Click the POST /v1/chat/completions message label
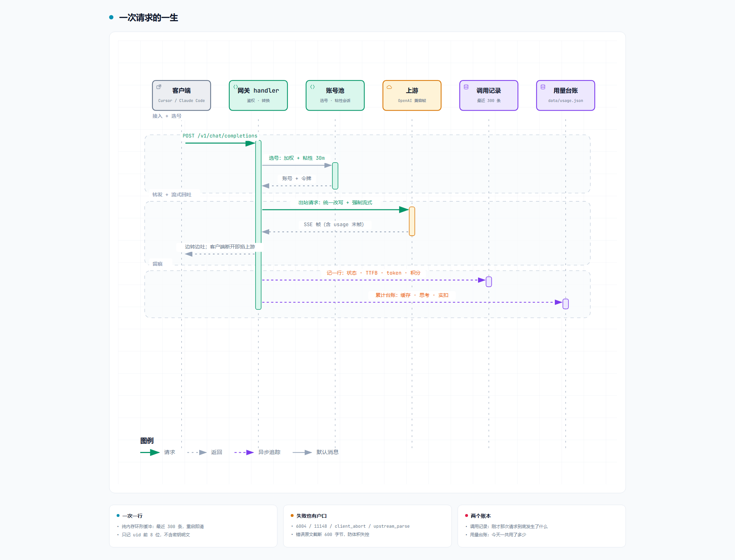735x560 pixels. [220, 136]
